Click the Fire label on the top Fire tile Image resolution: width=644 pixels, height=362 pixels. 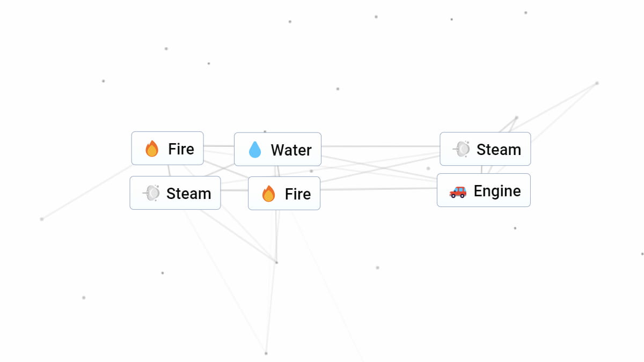pos(180,149)
